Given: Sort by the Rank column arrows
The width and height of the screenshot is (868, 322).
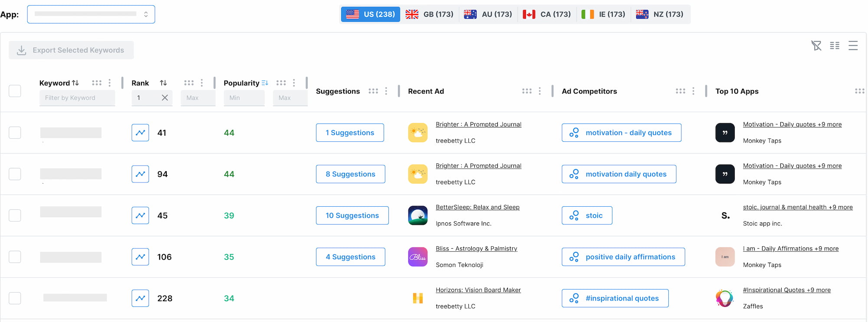Looking at the screenshot, I should (163, 83).
